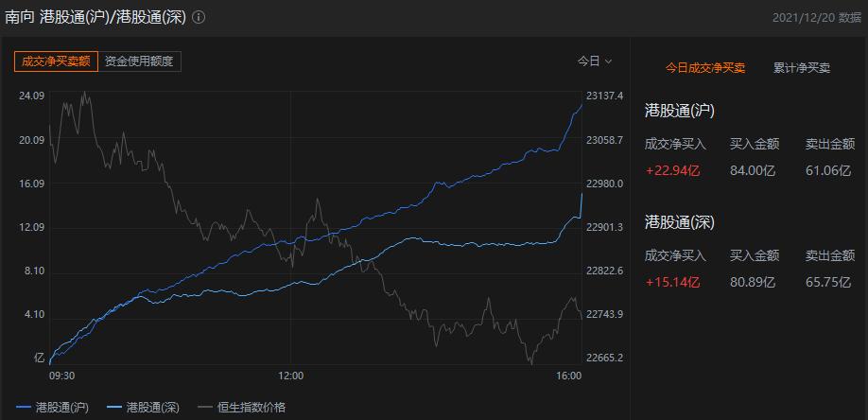Click the 港股通(深) section heading
Viewport: 868px width, 420px height.
tap(680, 222)
